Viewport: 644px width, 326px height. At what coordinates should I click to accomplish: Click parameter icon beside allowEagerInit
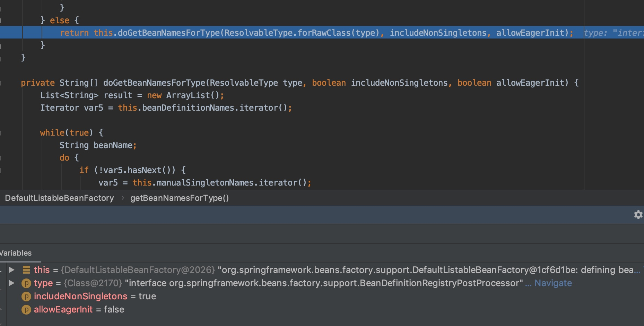(26, 310)
